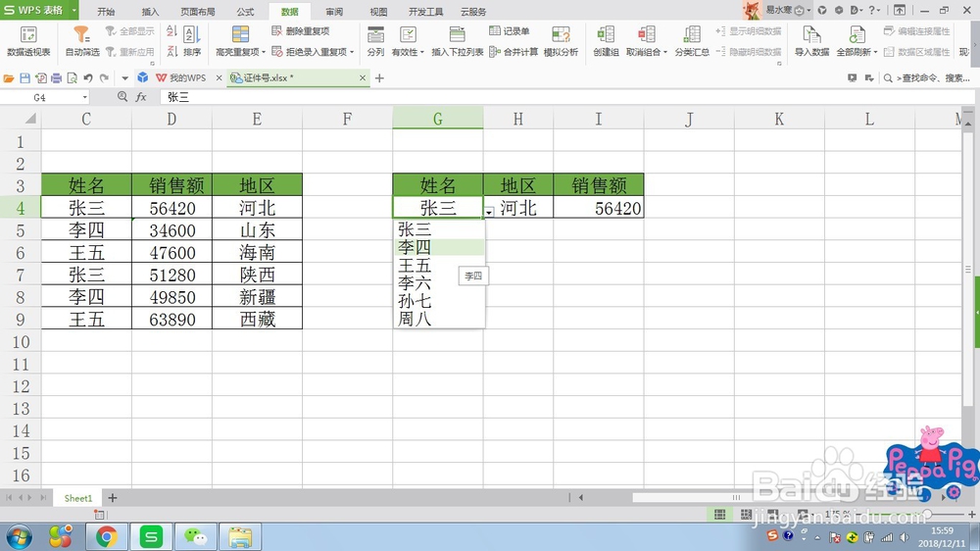Select cell containing 新疆
The width and height of the screenshot is (980, 551).
click(x=257, y=297)
